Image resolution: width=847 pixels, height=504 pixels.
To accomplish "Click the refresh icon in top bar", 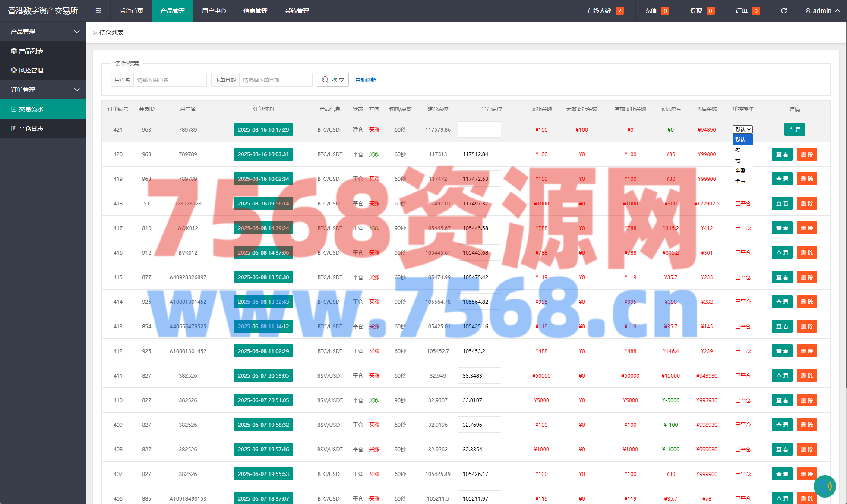I will (x=784, y=11).
